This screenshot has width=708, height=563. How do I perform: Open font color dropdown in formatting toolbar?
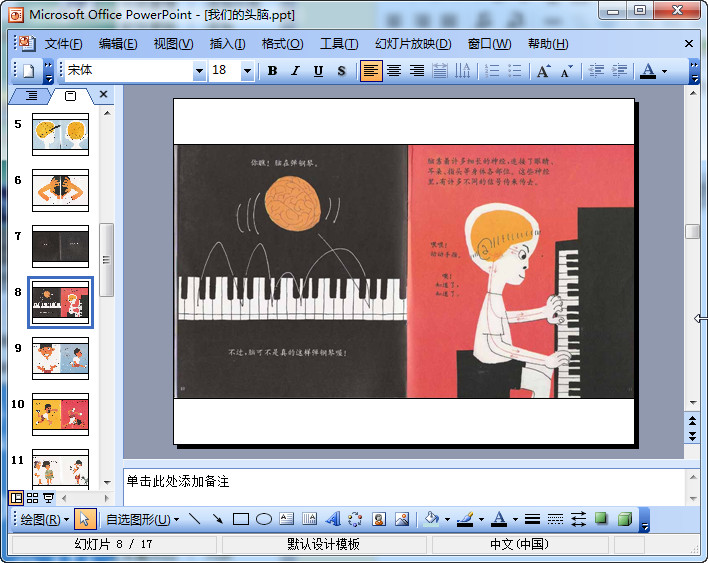pyautogui.click(x=664, y=71)
